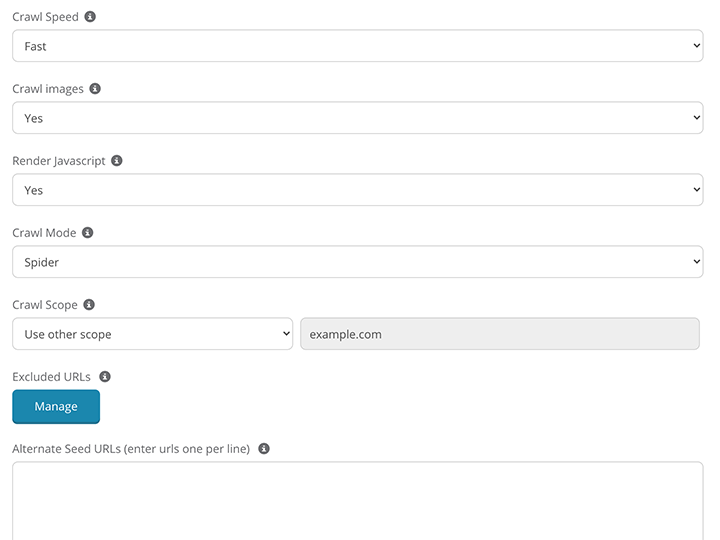The width and height of the screenshot is (720, 540).
Task: Focus the Alternate Seed URLs text area
Action: click(x=357, y=500)
